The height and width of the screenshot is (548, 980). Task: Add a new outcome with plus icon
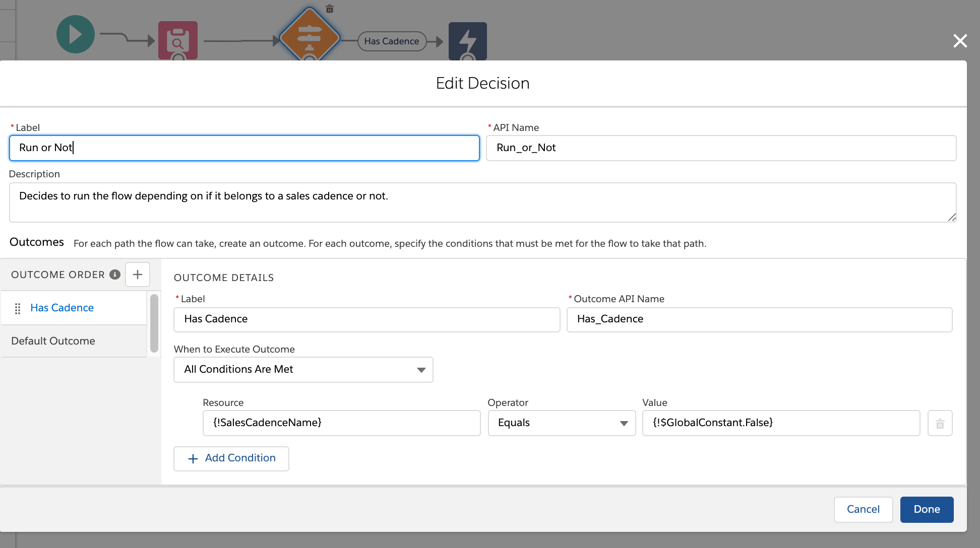[137, 275]
